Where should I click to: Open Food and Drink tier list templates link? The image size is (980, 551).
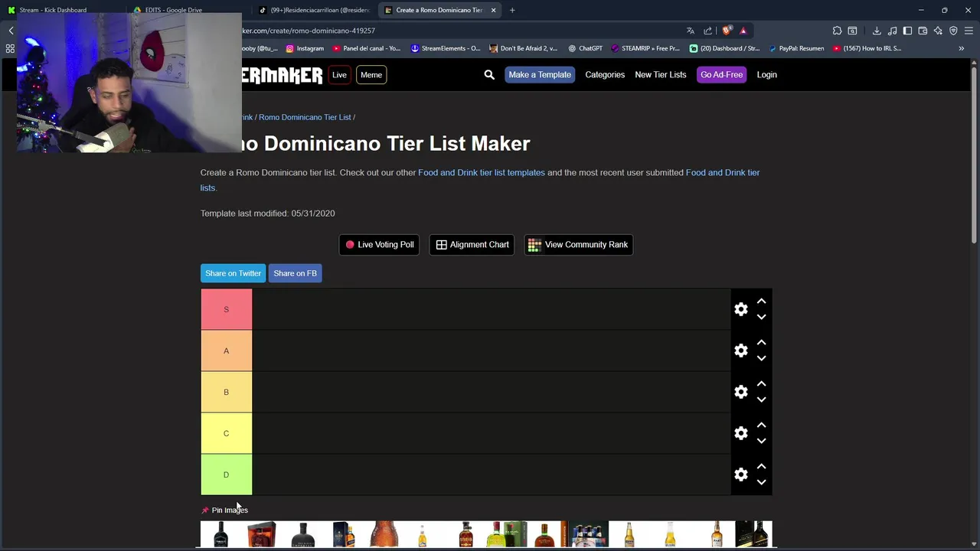482,172
